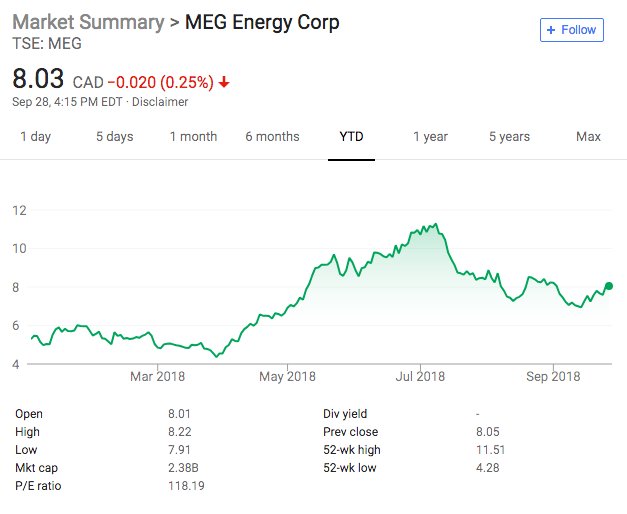Click the plus icon on Follow
Screen dimensions: 627x514
tap(551, 30)
